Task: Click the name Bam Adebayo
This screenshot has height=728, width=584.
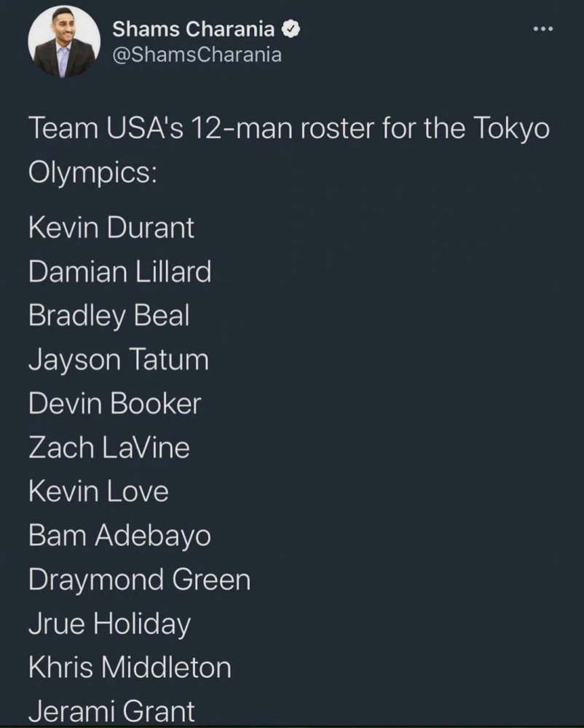Action: pyautogui.click(x=119, y=536)
